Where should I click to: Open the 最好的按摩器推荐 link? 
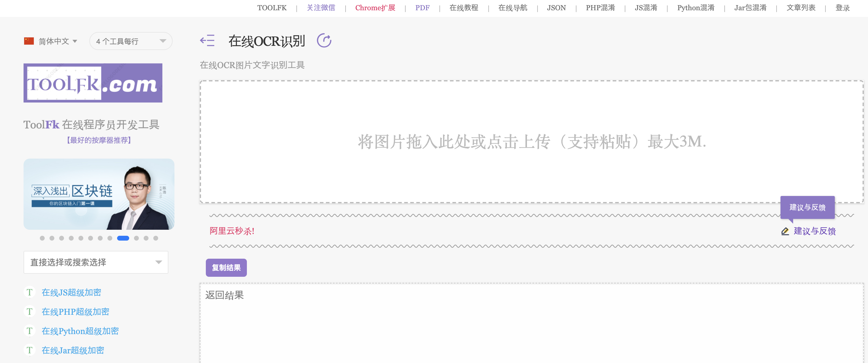[99, 140]
